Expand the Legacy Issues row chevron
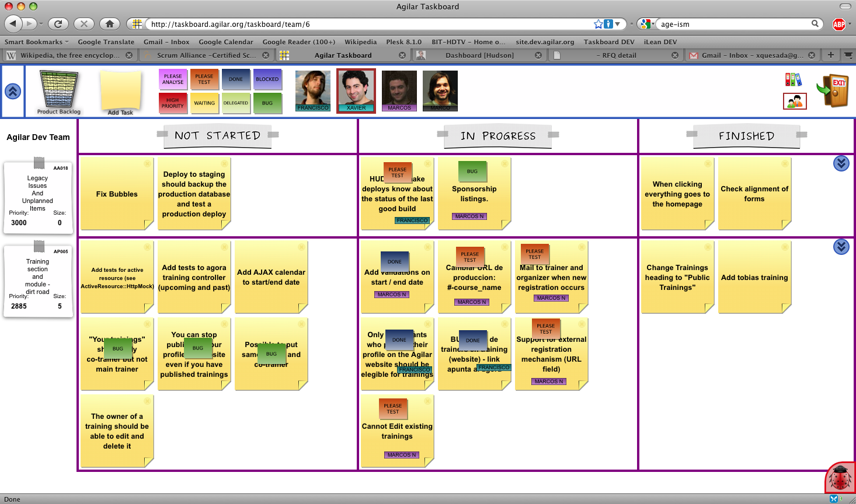856x504 pixels. click(841, 163)
